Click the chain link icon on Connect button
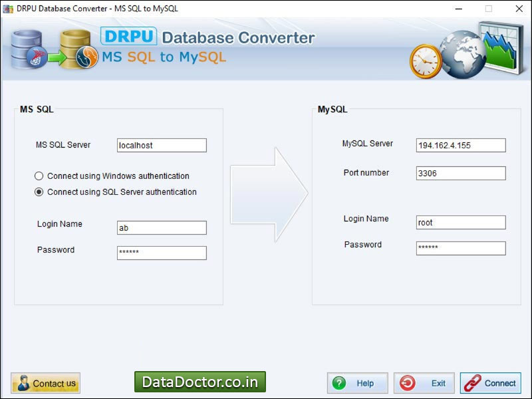The width and height of the screenshot is (532, 399). [x=473, y=383]
